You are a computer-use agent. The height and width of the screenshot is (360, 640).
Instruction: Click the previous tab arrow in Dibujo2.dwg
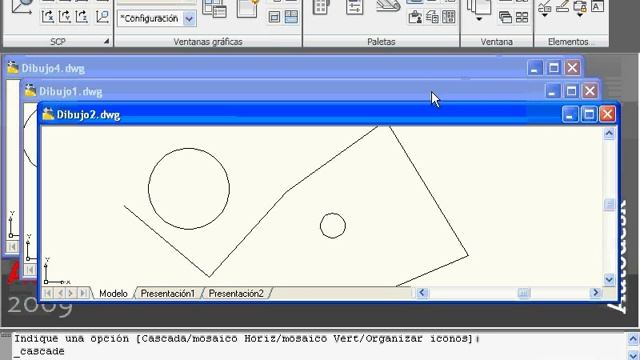click(60, 293)
